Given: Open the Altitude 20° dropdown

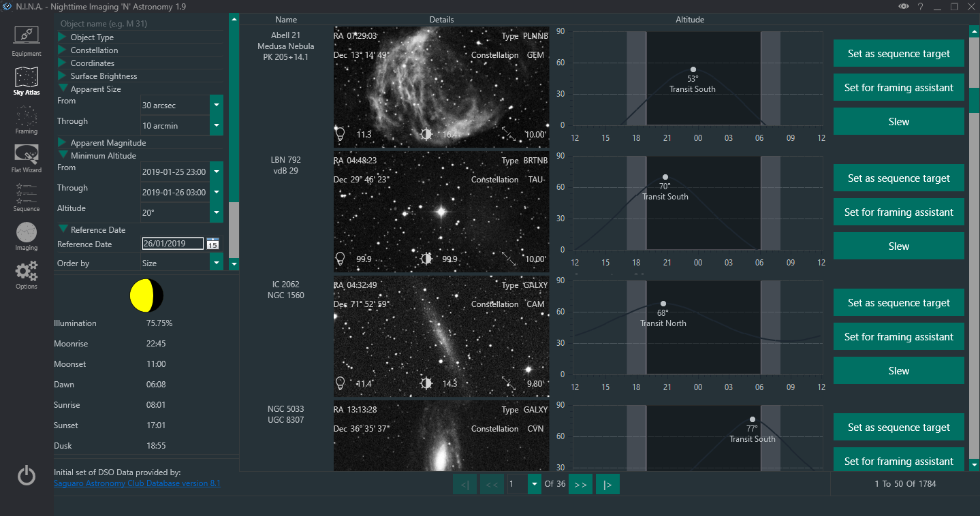Looking at the screenshot, I should [x=217, y=212].
